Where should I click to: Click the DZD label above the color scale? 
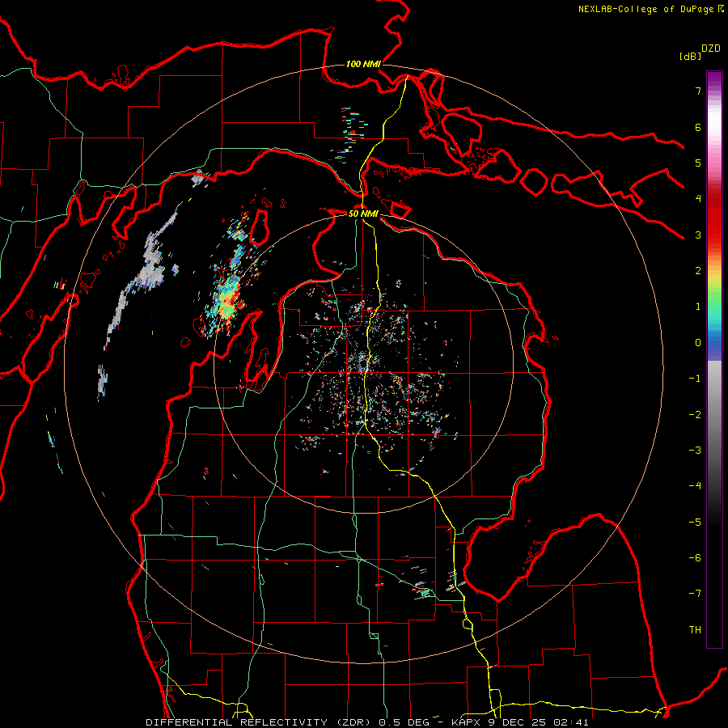coord(711,49)
